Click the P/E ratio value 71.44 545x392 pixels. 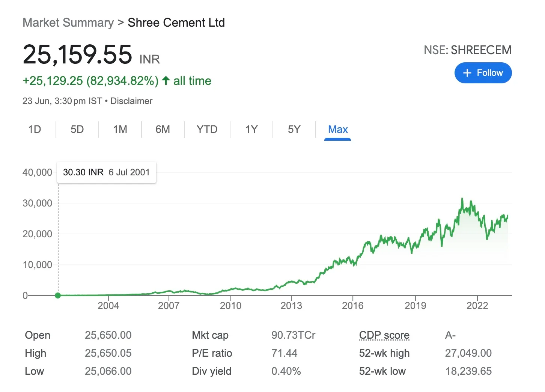tap(284, 353)
